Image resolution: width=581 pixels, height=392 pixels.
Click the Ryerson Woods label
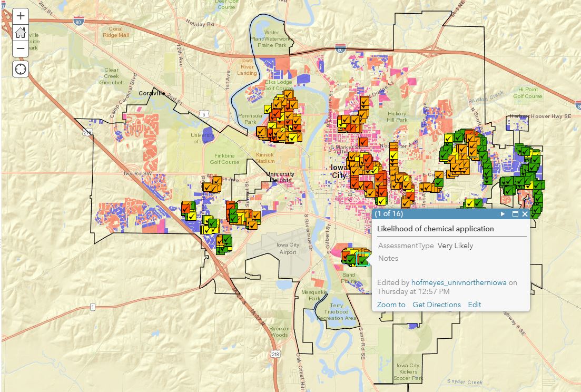[279, 331]
